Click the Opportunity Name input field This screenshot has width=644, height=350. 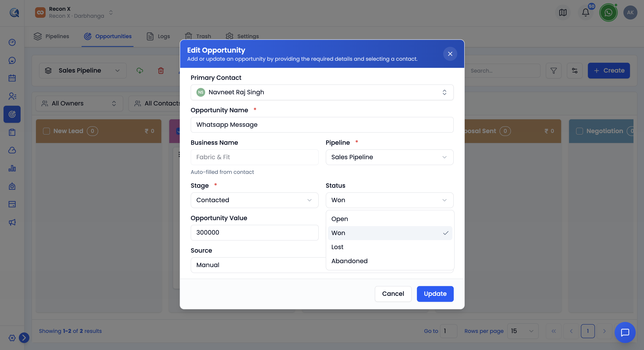point(322,125)
